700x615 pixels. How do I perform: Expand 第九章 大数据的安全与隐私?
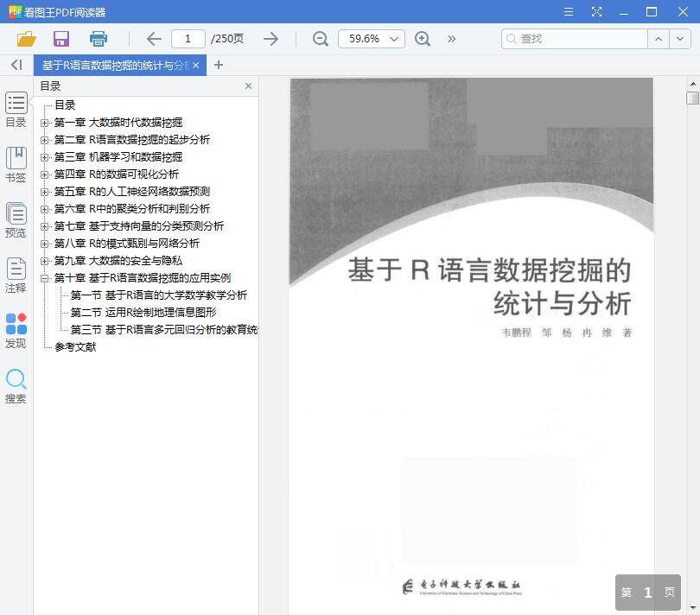(44, 261)
